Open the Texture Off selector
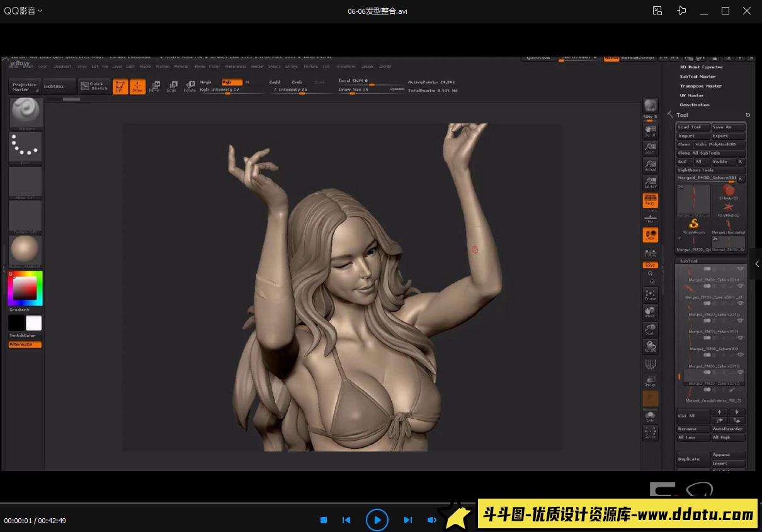This screenshot has width=762, height=532. [x=26, y=216]
